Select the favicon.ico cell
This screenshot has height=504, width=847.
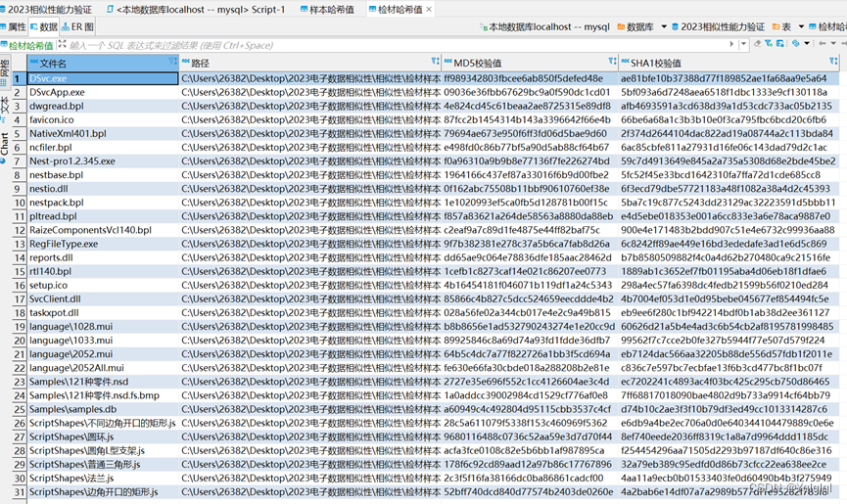click(103, 119)
